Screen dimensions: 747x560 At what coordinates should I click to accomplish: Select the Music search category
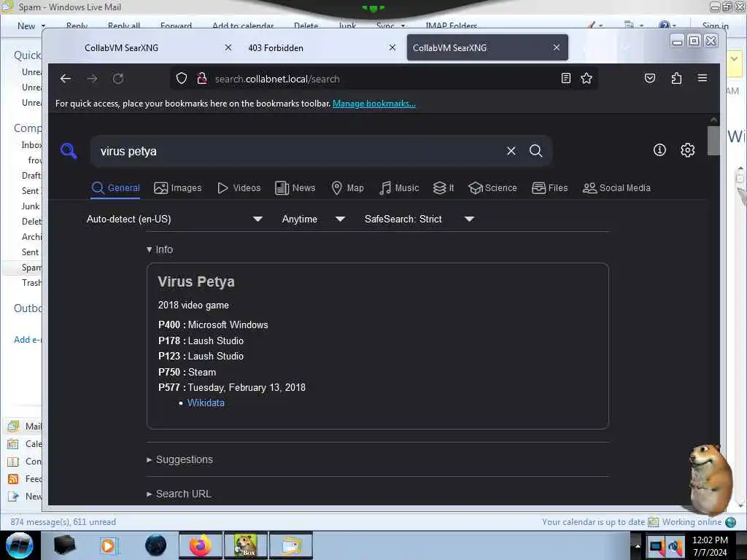click(x=399, y=188)
